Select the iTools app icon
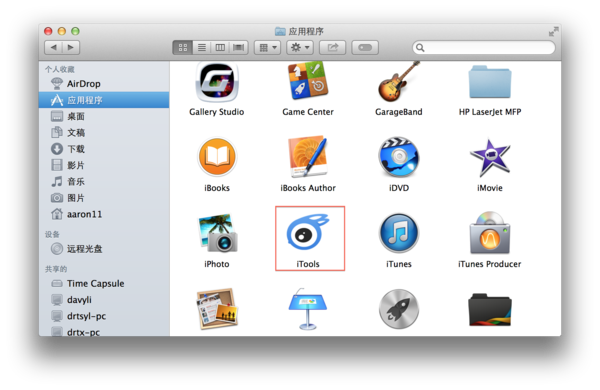 coord(308,233)
